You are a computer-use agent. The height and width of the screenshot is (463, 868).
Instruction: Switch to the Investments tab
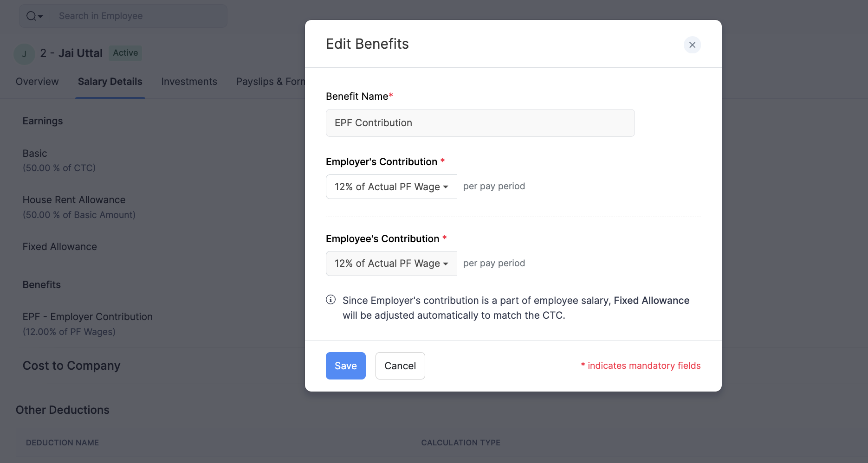pos(189,82)
